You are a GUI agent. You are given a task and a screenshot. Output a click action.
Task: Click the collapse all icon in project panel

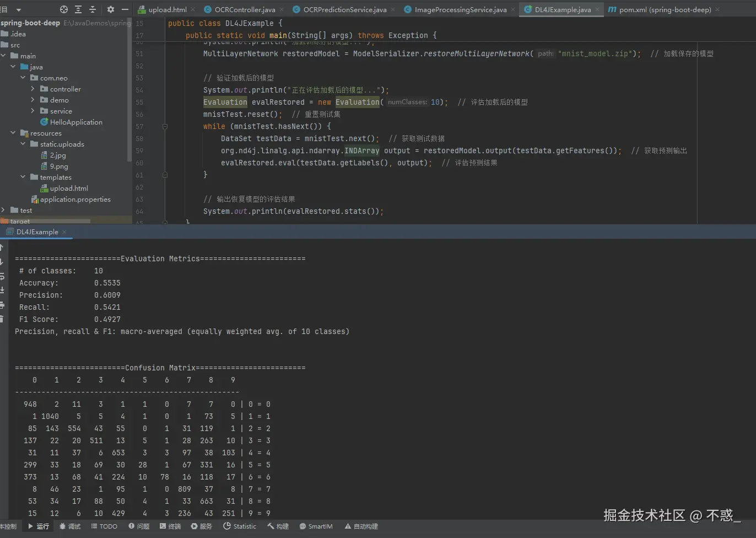[93, 9]
